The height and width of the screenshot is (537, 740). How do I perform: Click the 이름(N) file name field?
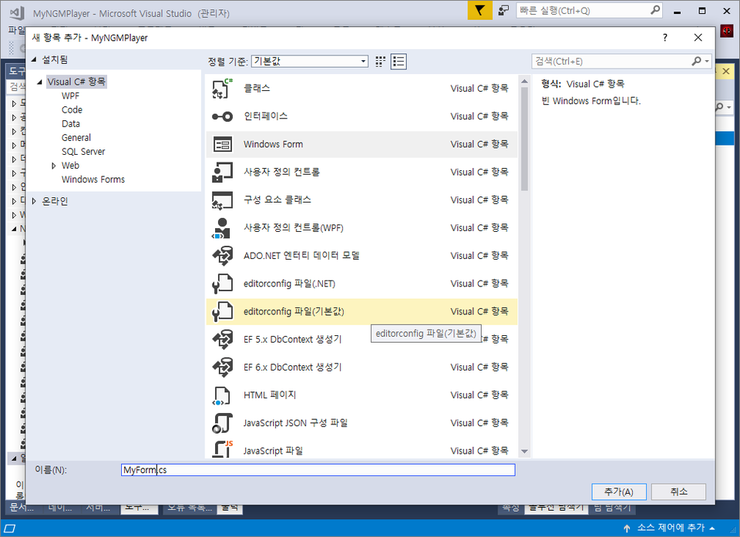[318, 470]
